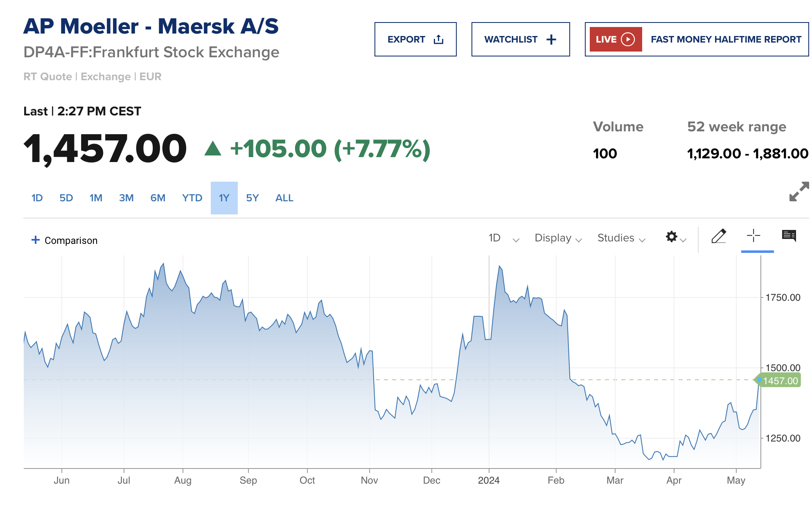The height and width of the screenshot is (509, 812).
Task: Open the chart comments icon
Action: click(x=789, y=236)
